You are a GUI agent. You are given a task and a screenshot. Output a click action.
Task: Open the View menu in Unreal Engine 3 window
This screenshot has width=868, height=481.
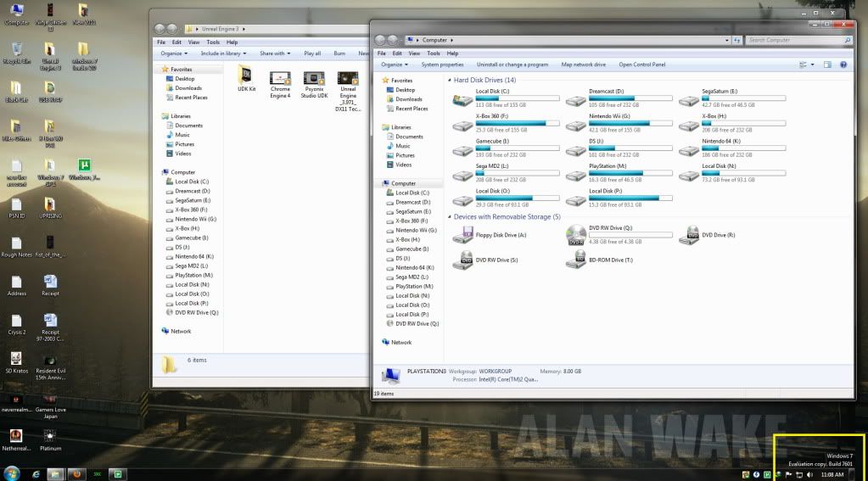click(193, 42)
